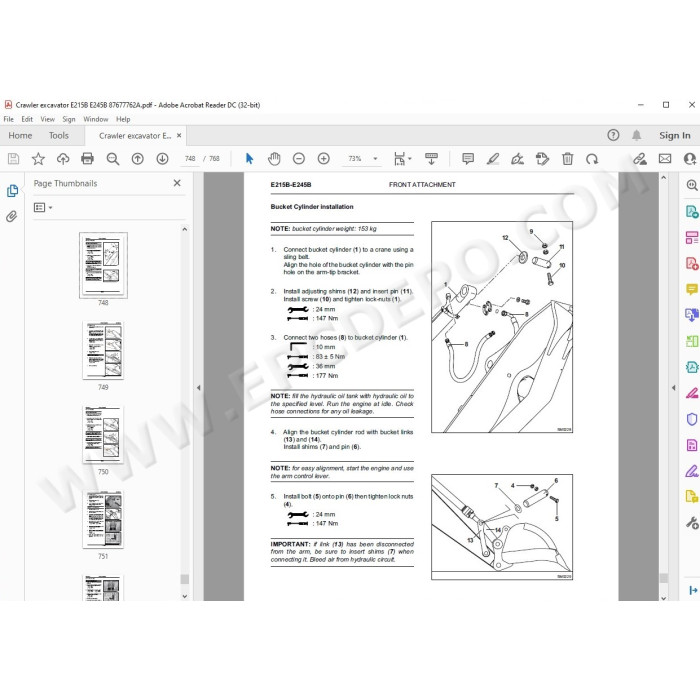Open the search tools magnifier
700x700 pixels.
click(692, 185)
